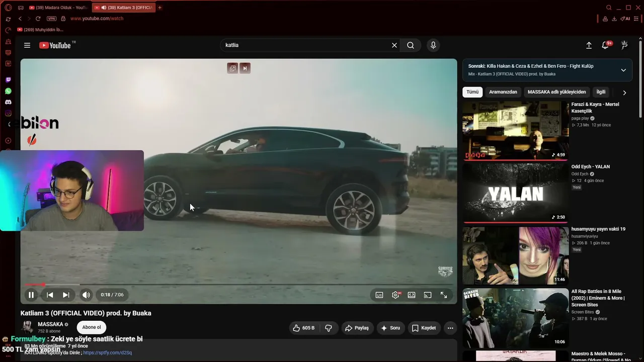Viewport: 644px width, 362px height.
Task: Open husamyuyu yayın vakti 19 thumbnail
Action: (516, 255)
